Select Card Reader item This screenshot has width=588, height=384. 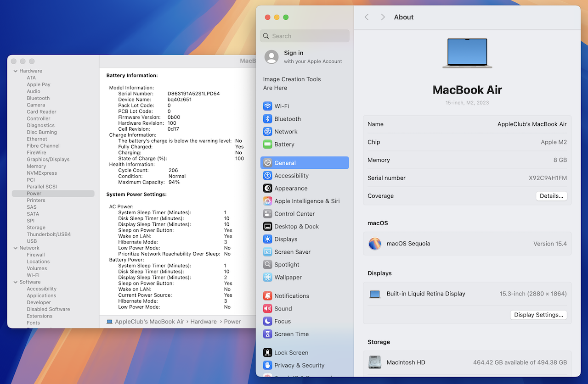(x=41, y=112)
